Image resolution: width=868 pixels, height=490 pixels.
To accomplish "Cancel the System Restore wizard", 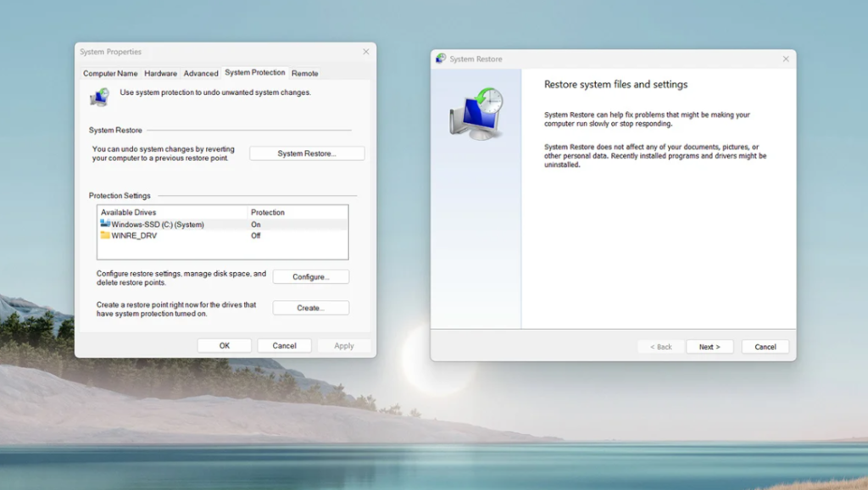I will (765, 347).
